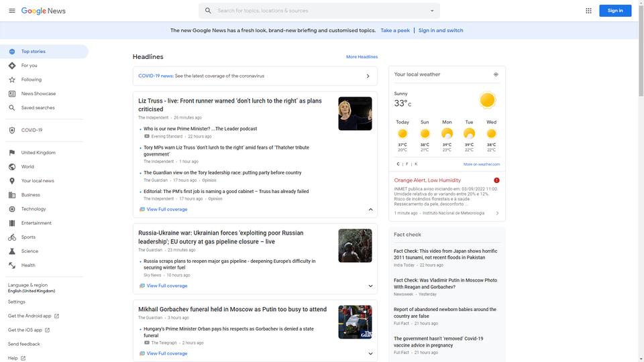Click the United Kingdom flag icon
This screenshot has width=644, height=362.
pos(12,153)
